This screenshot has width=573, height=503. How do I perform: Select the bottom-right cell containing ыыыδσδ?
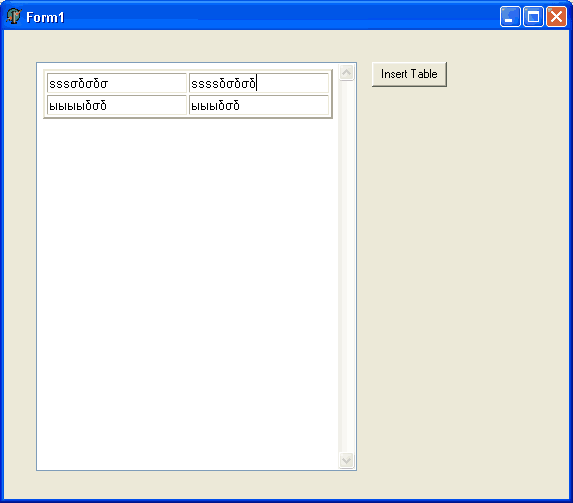(259, 105)
